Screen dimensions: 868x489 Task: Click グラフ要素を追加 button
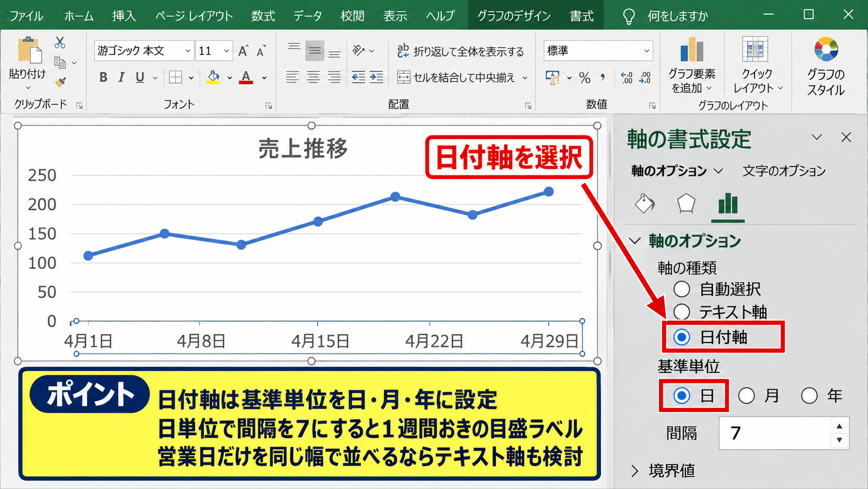[x=691, y=65]
